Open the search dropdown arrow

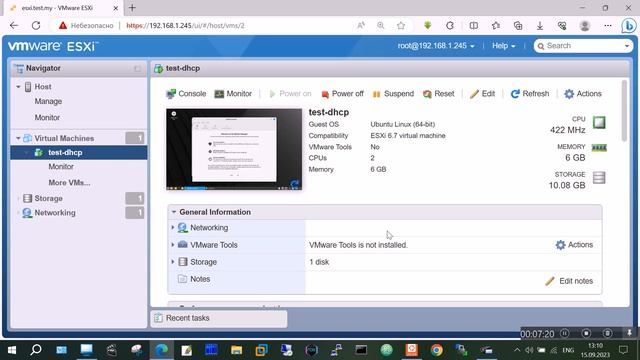[627, 46]
